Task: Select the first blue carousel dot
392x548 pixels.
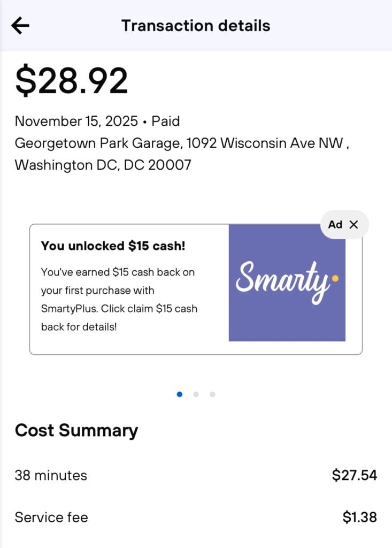Action: tap(180, 394)
